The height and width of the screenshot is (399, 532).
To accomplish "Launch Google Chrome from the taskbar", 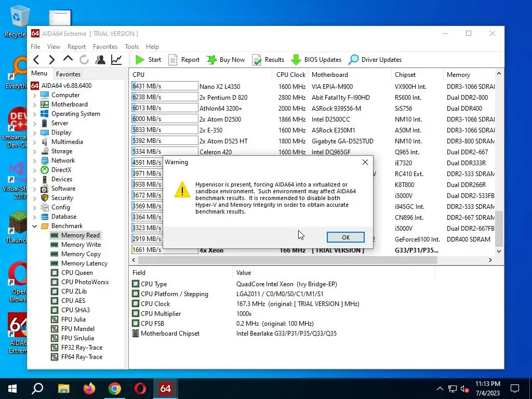I will tap(115, 389).
